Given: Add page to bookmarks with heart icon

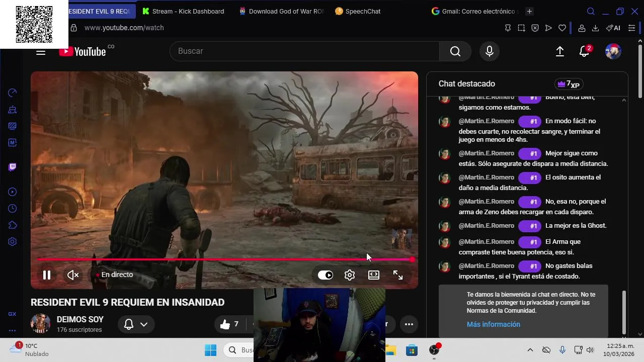Looking at the screenshot, I should tap(562, 28).
